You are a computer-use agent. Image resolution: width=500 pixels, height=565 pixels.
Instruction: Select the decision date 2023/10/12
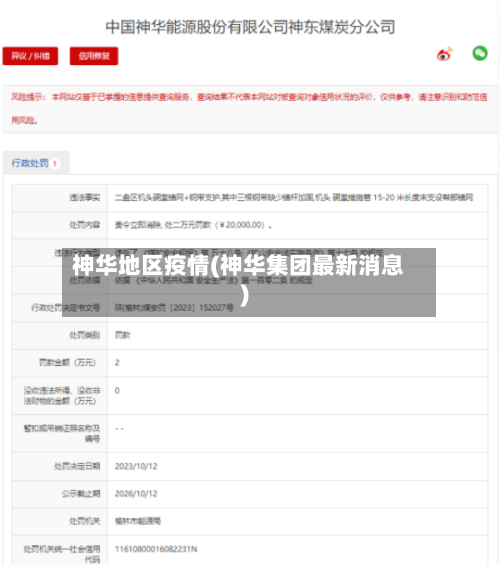click(x=136, y=466)
